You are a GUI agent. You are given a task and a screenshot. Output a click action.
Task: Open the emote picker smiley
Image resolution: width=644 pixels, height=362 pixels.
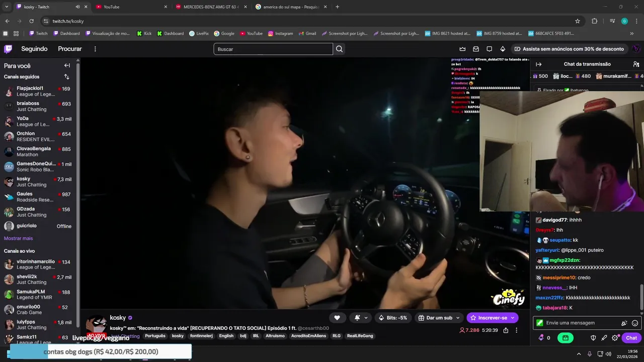(x=635, y=323)
